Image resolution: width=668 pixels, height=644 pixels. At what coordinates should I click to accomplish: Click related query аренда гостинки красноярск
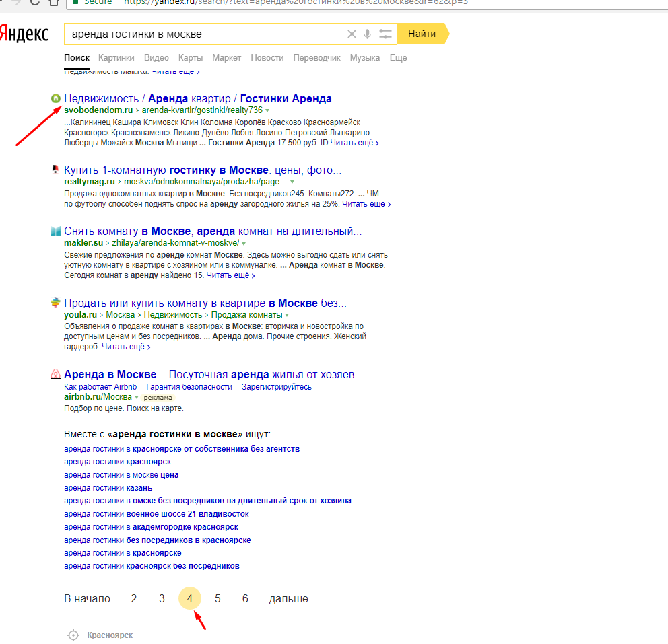(x=118, y=462)
